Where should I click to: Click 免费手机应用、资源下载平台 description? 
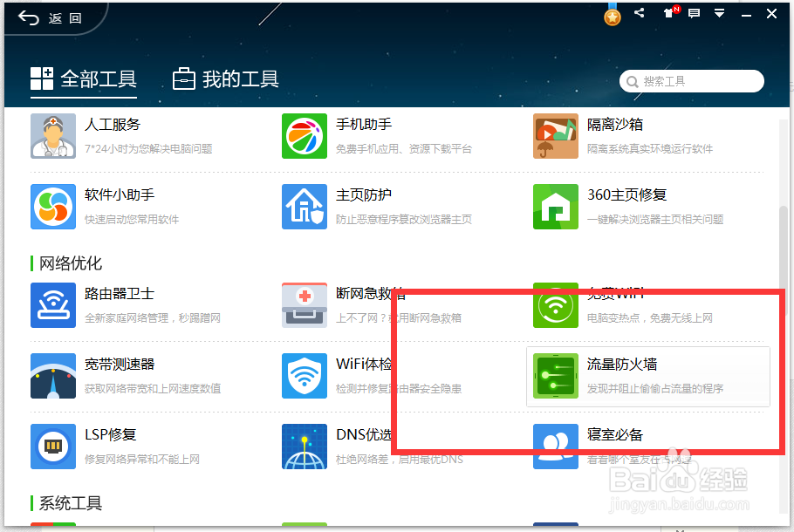[404, 149]
